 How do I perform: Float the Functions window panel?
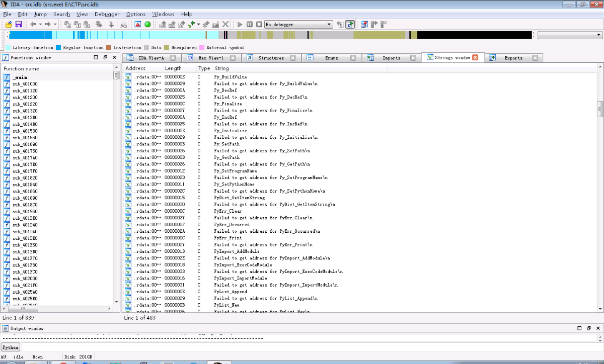coord(105,57)
